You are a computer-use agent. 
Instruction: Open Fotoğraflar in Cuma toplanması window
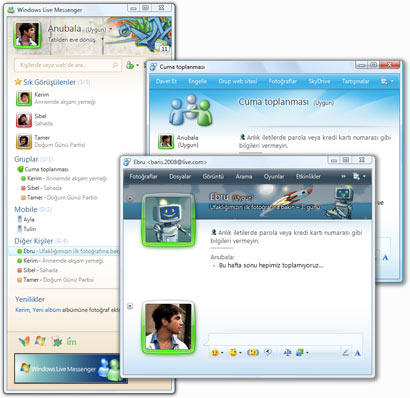point(283,81)
